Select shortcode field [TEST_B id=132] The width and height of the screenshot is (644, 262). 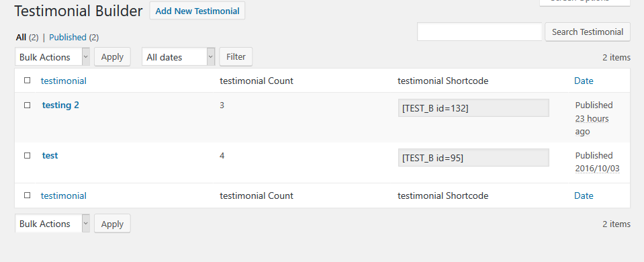(473, 108)
